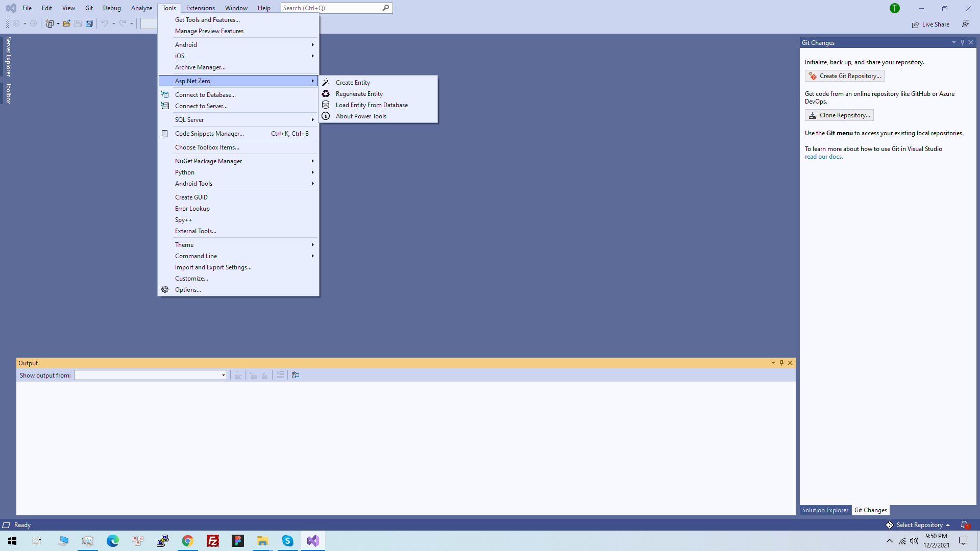Select Load Entity From Database
Viewport: 980px width, 551px height.
coord(372,105)
